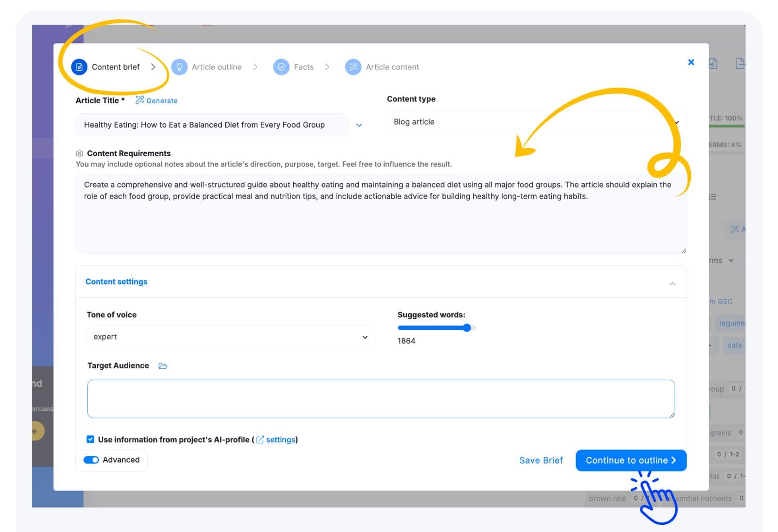Image resolution: width=778 pixels, height=532 pixels.
Task: Click chevron after Article outline step
Action: tap(255, 67)
